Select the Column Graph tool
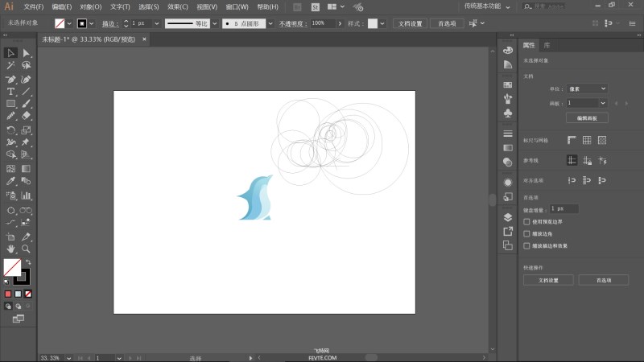Viewport: 644px width, 362px height. [x=26, y=195]
